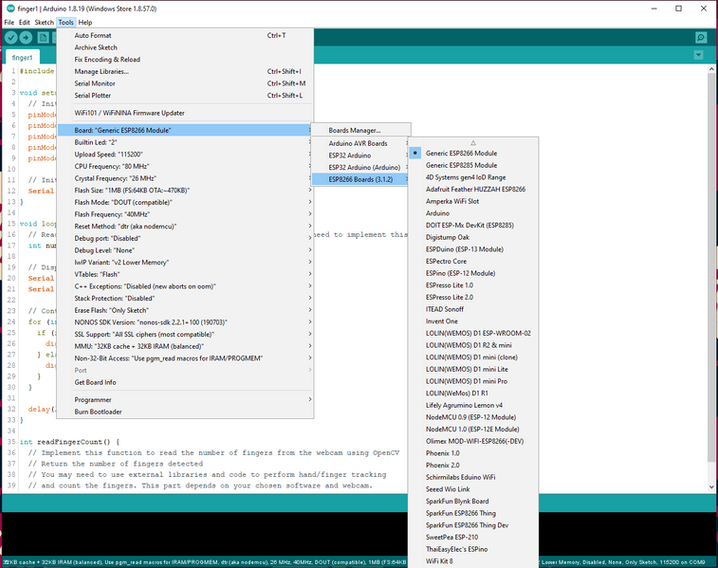Expand C++ Exceptions submenu
The height and width of the screenshot is (568, 718).
[x=185, y=286]
